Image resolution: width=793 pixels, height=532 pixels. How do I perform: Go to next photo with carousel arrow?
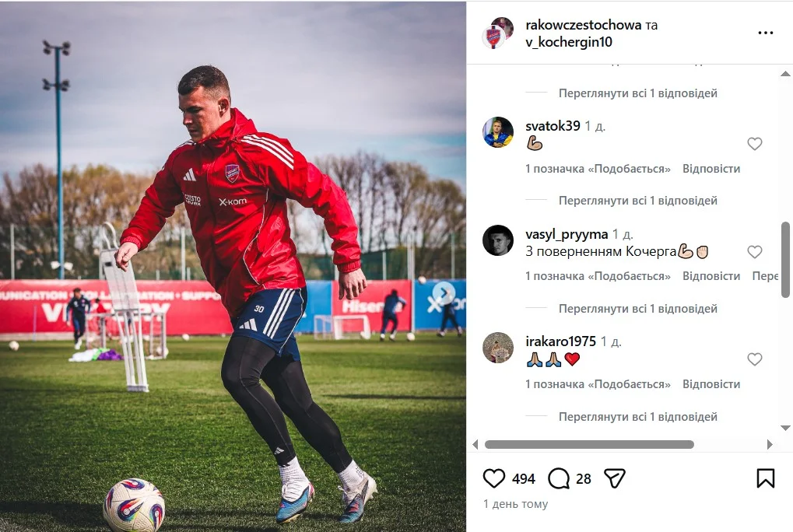(444, 292)
